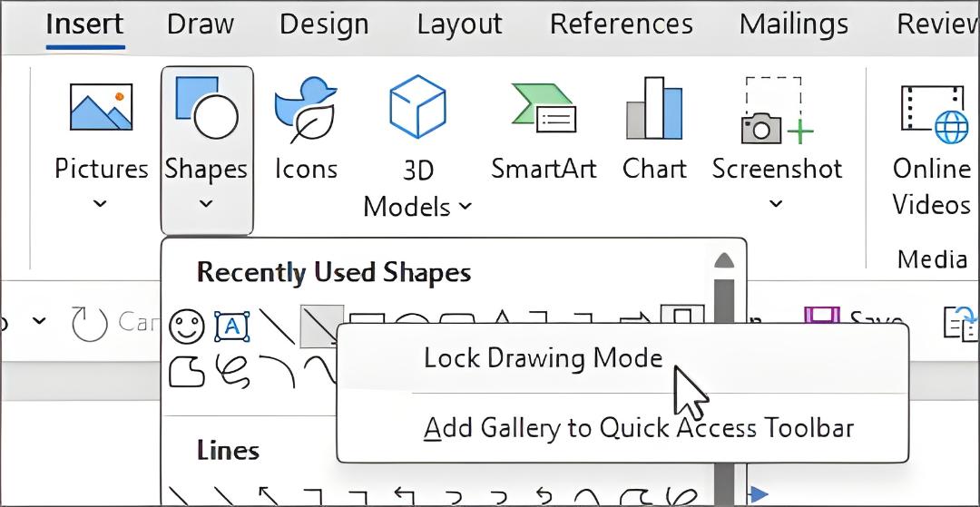The width and height of the screenshot is (980, 507).
Task: Click the Online Videos icon
Action: (x=933, y=113)
